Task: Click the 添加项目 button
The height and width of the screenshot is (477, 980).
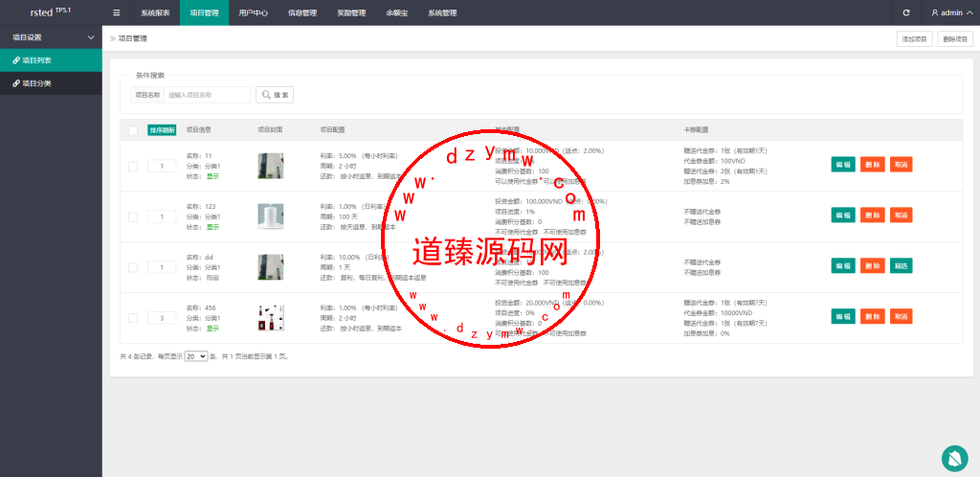Action: click(914, 38)
